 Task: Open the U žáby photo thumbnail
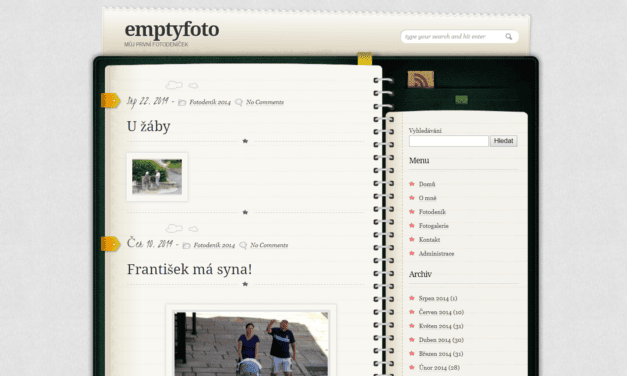[x=157, y=176]
